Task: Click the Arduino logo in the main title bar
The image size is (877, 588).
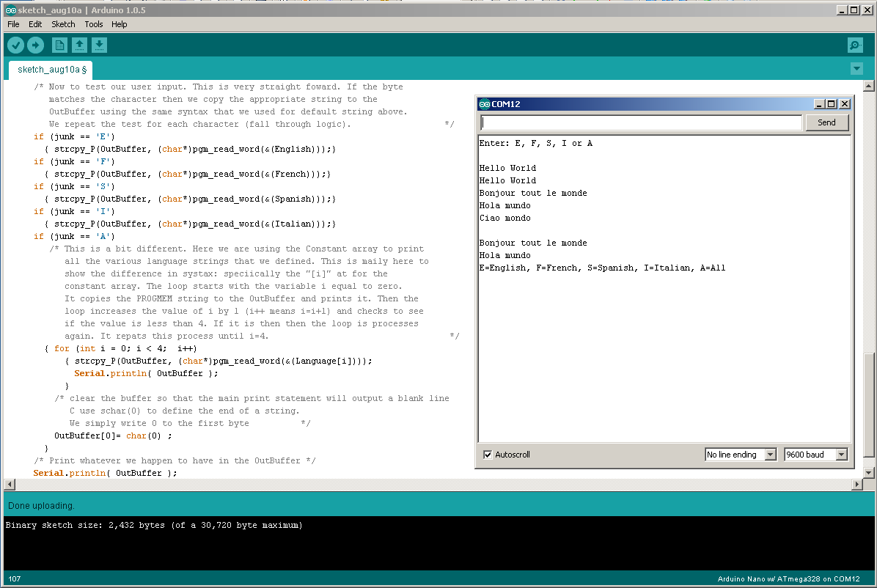Action: [x=10, y=10]
